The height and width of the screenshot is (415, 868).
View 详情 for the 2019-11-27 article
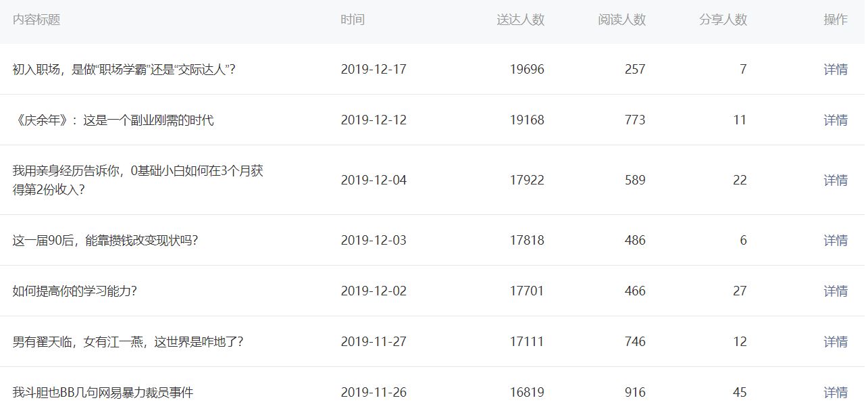pyautogui.click(x=835, y=342)
